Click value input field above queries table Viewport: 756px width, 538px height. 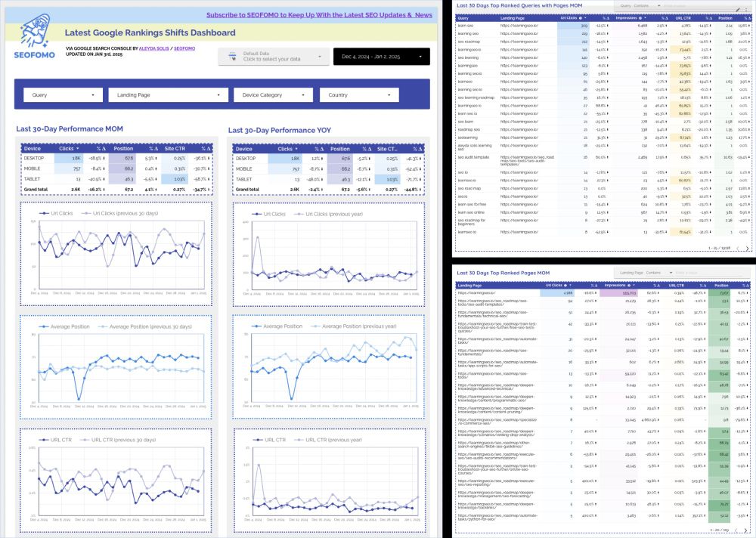tap(699, 6)
